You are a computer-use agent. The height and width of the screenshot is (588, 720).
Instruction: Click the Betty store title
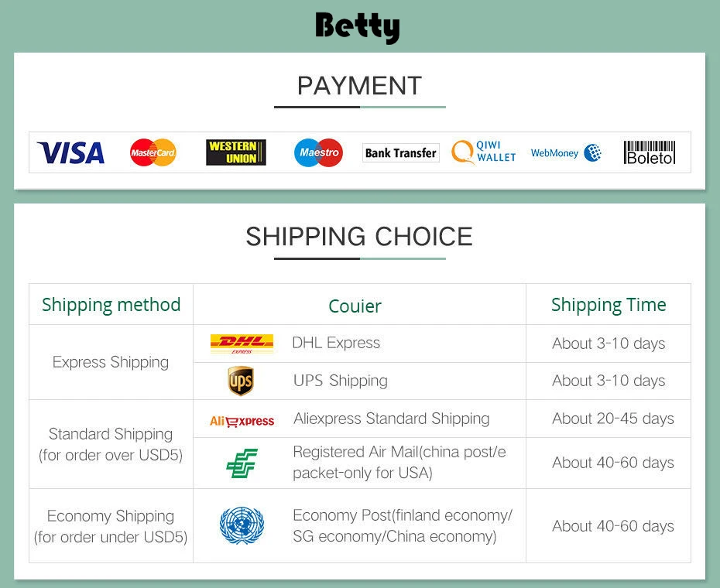[358, 27]
